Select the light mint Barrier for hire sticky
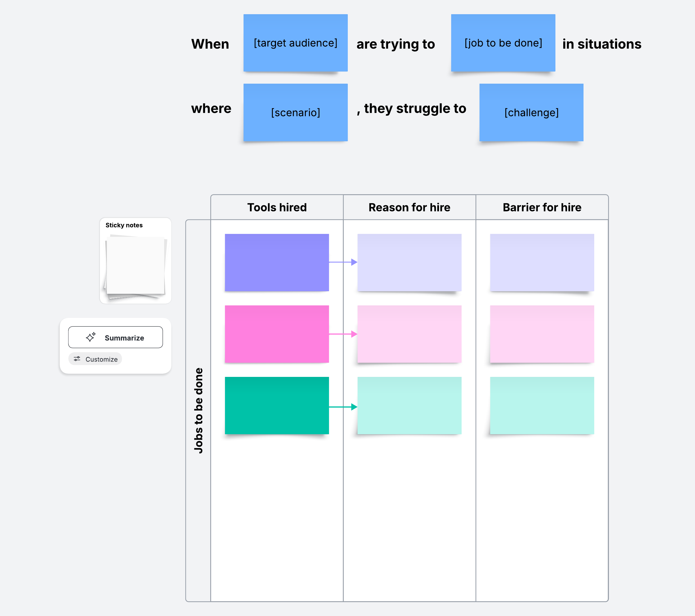The width and height of the screenshot is (695, 616). point(542,405)
